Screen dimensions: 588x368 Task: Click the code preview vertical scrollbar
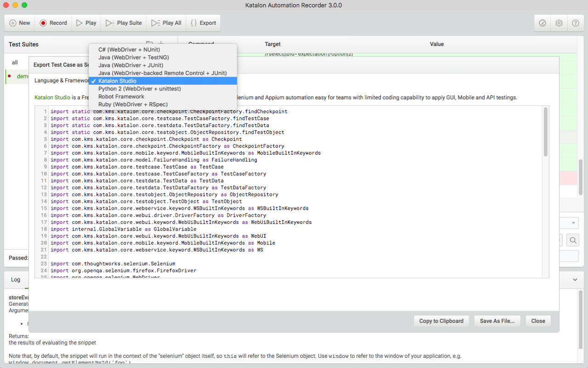pyautogui.click(x=545, y=132)
